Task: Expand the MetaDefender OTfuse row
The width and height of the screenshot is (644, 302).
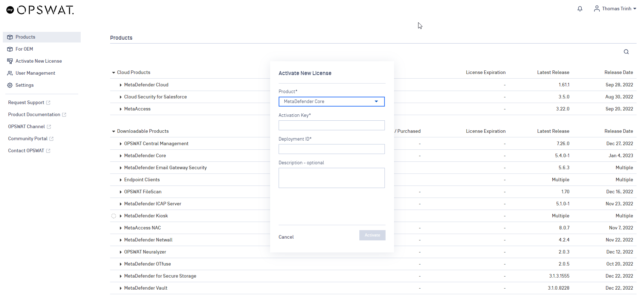Action: point(121,264)
